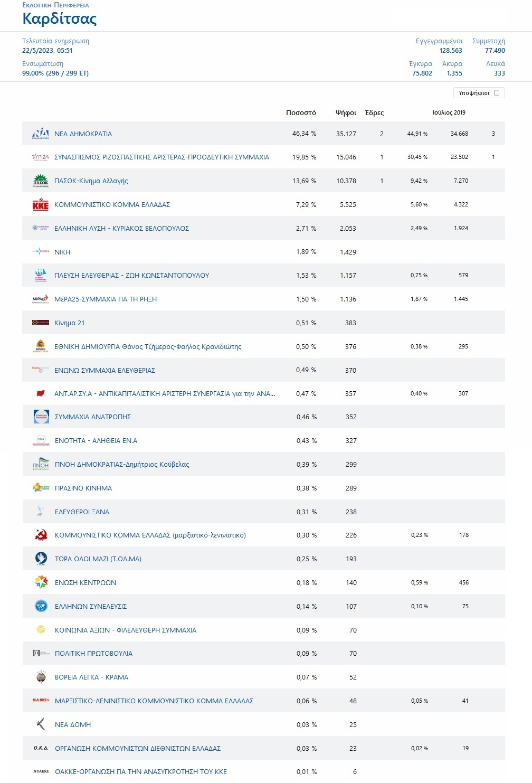Click the hammer-and-sickle KKE (m-l) logo
The width and height of the screenshot is (532, 783).
click(x=41, y=535)
